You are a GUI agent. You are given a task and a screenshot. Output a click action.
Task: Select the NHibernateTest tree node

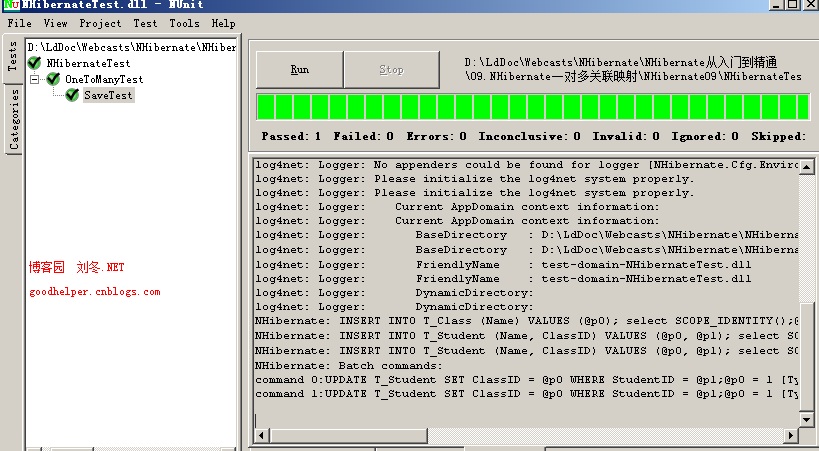pos(88,63)
